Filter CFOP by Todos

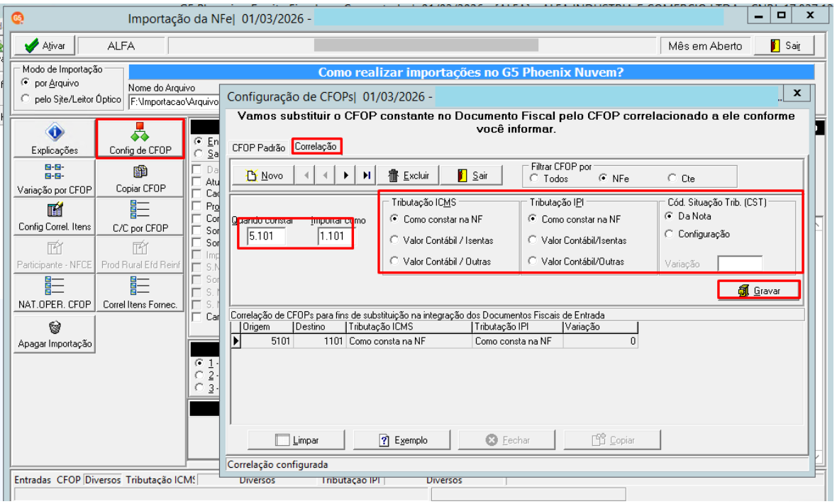click(x=549, y=179)
